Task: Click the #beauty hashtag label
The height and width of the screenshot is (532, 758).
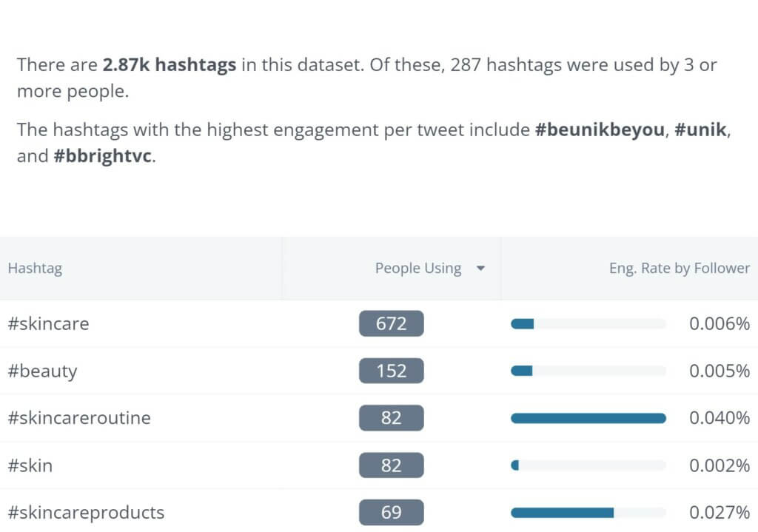Action: coord(42,371)
